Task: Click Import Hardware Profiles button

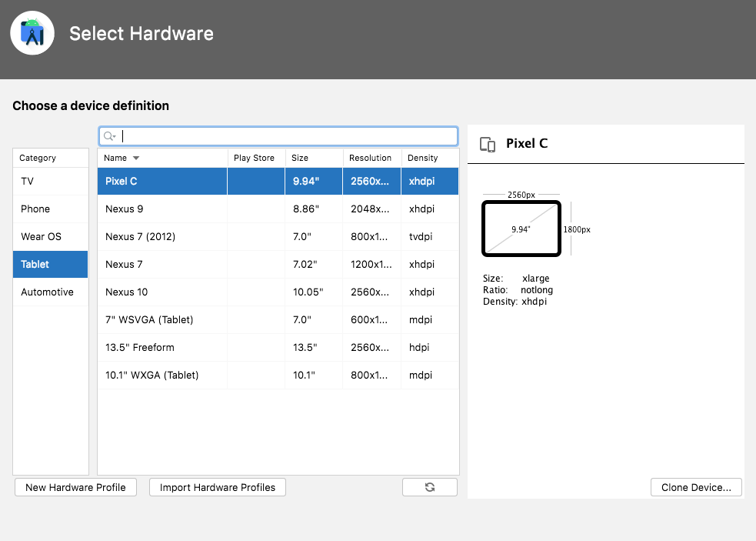Action: [x=218, y=487]
